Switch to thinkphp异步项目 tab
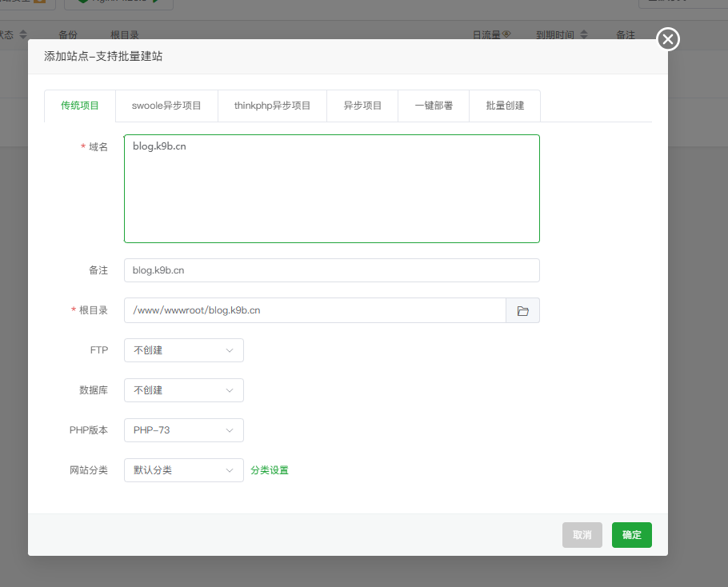Image resolution: width=728 pixels, height=587 pixels. (272, 106)
